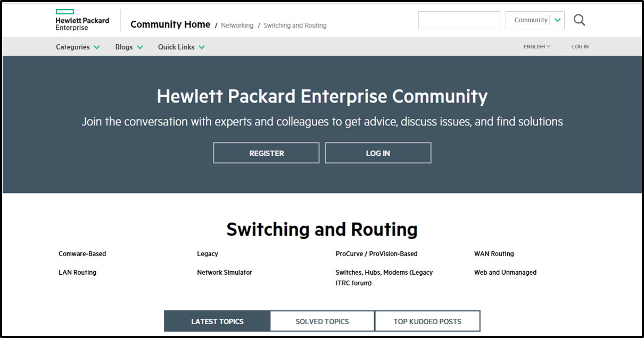Expand the Blogs menu
The width and height of the screenshot is (644, 338).
click(129, 47)
